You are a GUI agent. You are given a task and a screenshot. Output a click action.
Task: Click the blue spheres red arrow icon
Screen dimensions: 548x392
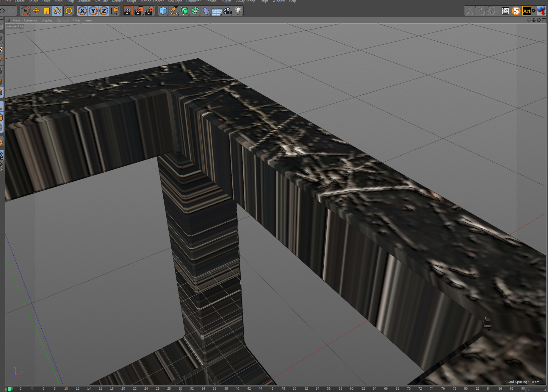[x=541, y=11]
